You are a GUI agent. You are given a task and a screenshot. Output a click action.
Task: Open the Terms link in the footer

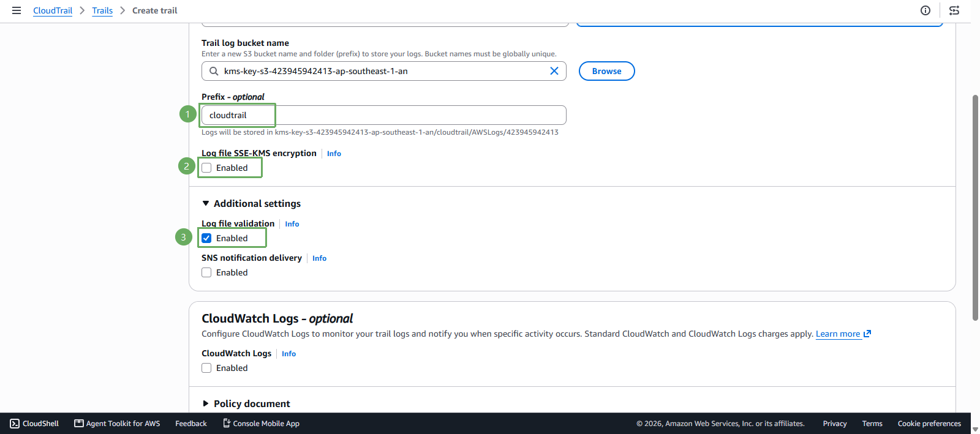pos(872,424)
